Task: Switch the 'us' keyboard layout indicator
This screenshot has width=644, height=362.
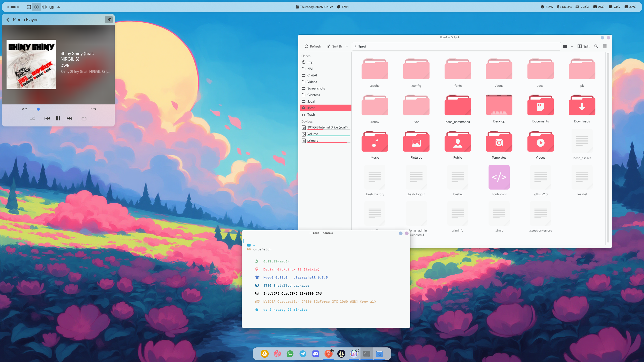Action: (x=52, y=7)
